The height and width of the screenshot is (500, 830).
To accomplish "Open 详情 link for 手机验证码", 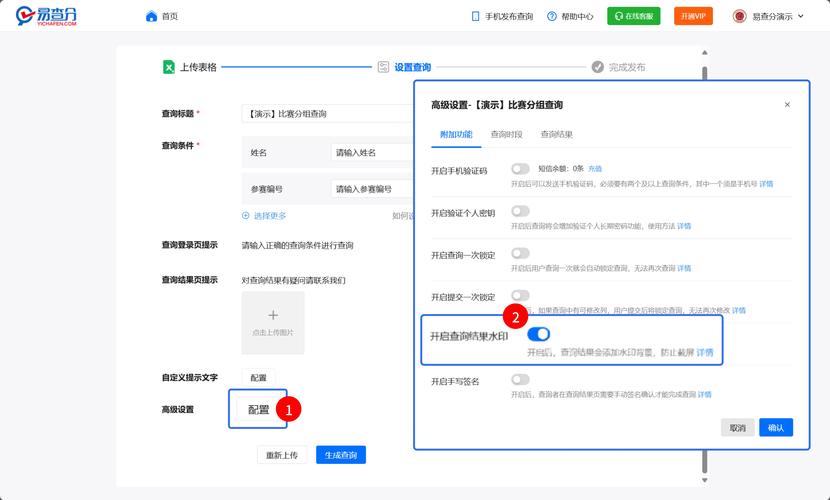I will coord(766,184).
